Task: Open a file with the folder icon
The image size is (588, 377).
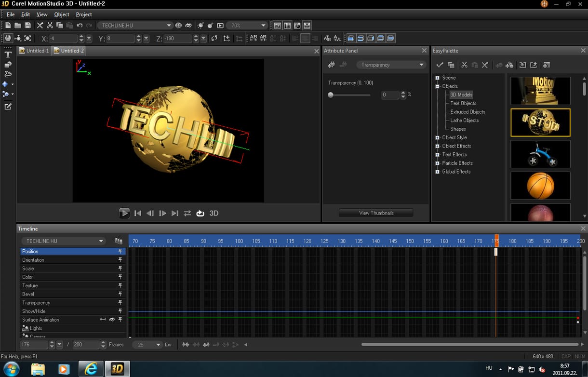Action: [18, 26]
